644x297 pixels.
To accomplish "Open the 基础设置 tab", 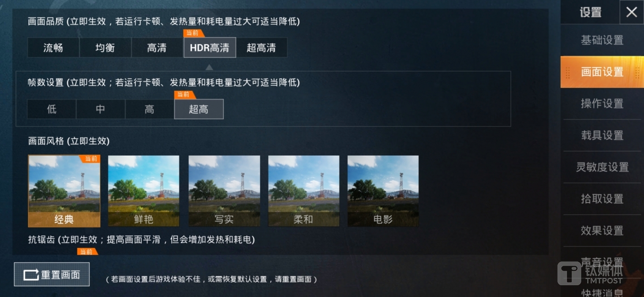I will [602, 40].
